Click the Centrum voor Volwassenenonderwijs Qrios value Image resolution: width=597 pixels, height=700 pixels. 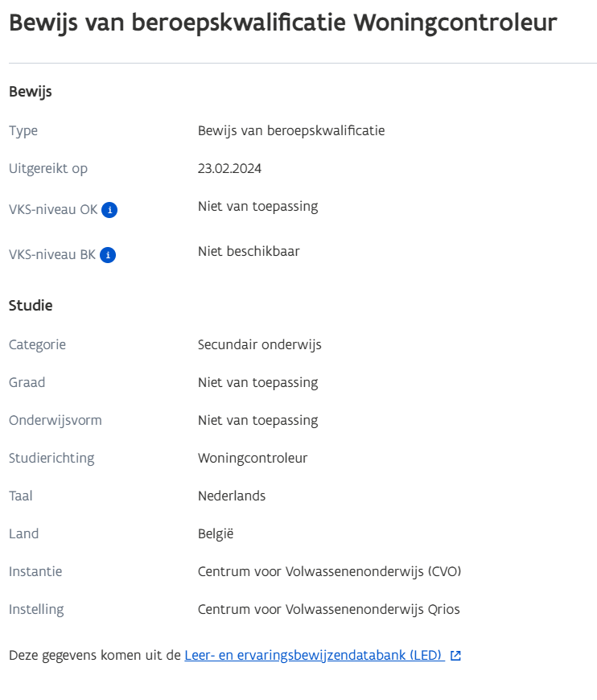(328, 609)
